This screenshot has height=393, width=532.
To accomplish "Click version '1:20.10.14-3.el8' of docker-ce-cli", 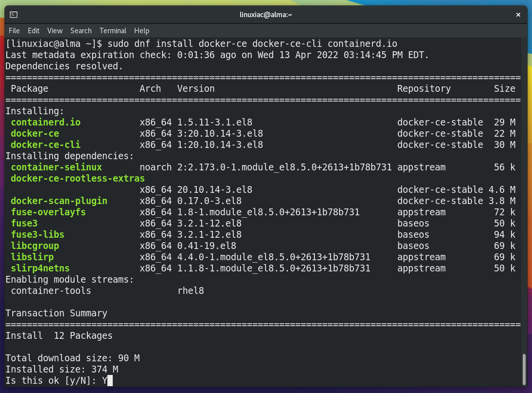I will tap(220, 145).
